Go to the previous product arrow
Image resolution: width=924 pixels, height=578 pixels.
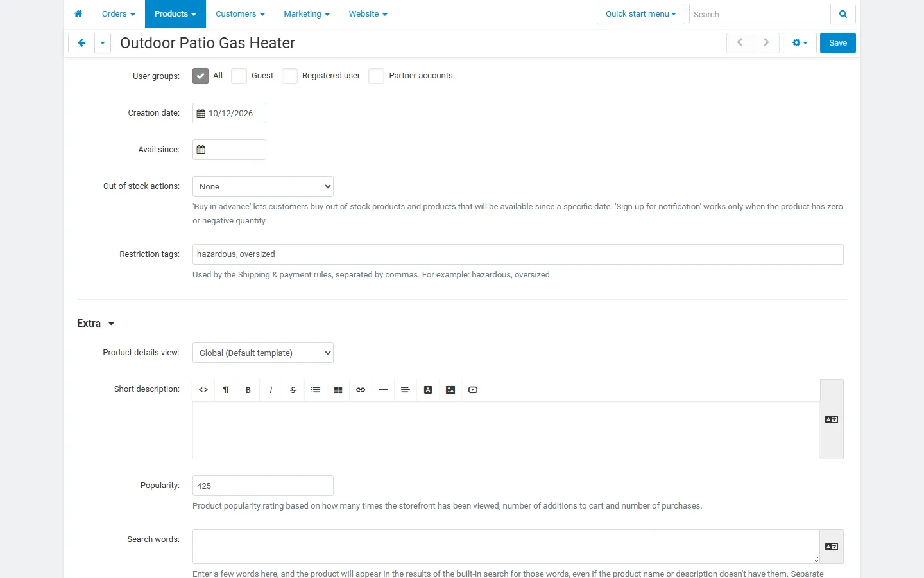740,43
